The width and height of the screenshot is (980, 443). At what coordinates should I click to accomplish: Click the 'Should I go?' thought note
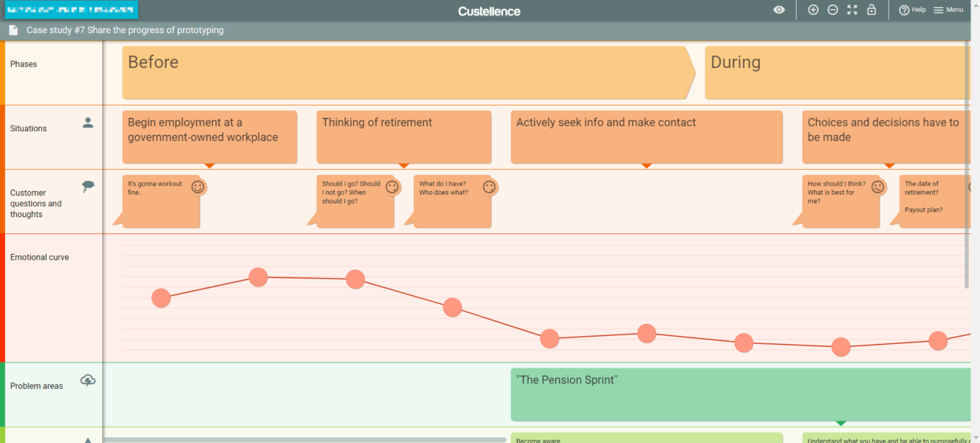[x=353, y=200]
